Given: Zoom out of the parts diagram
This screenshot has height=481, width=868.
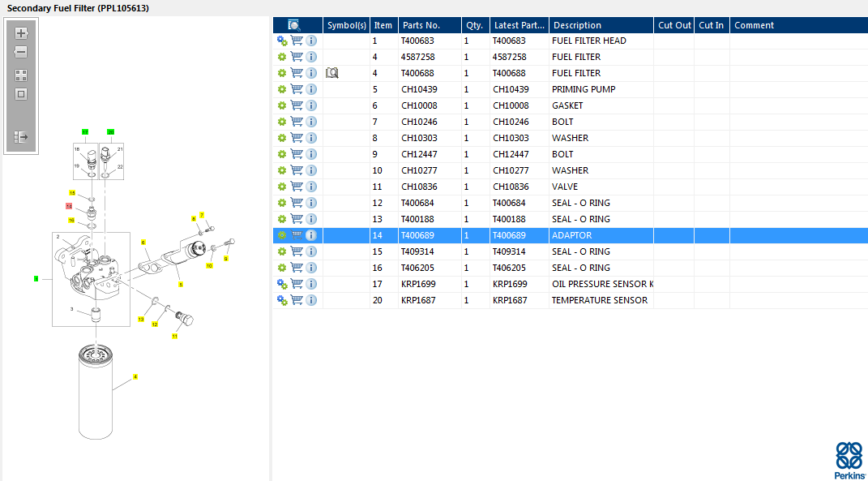Looking at the screenshot, I should point(21,53).
